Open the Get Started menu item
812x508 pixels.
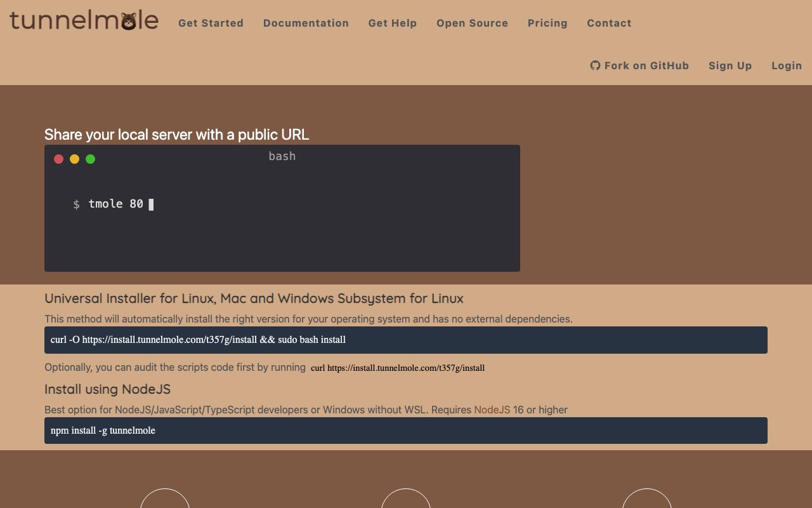(211, 23)
